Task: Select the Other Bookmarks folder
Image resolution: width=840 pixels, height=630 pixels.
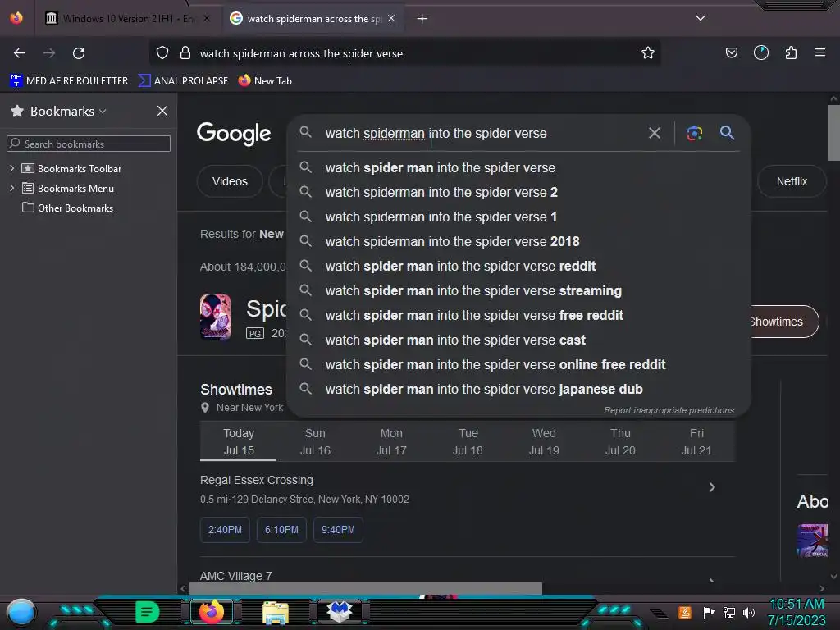Action: [67, 208]
